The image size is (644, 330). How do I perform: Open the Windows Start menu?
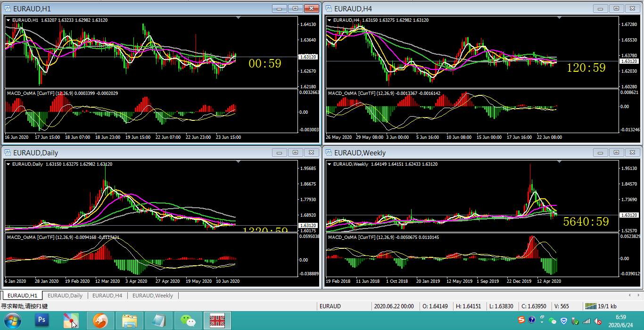pos(13,321)
